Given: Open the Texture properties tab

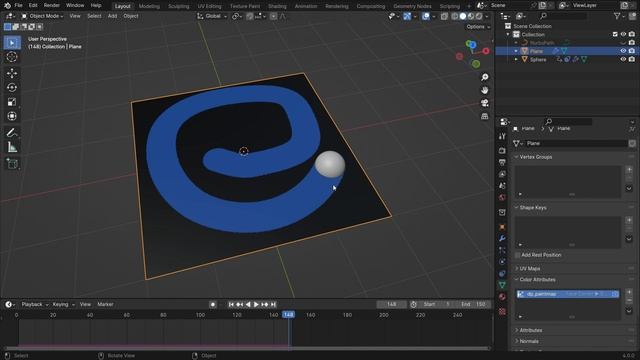Looking at the screenshot, I should [502, 312].
